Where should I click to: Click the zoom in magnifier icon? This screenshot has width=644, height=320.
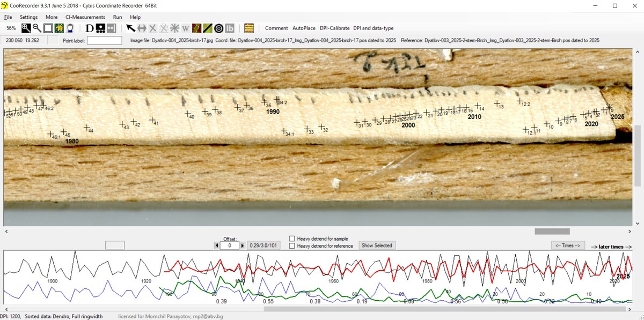click(x=26, y=28)
